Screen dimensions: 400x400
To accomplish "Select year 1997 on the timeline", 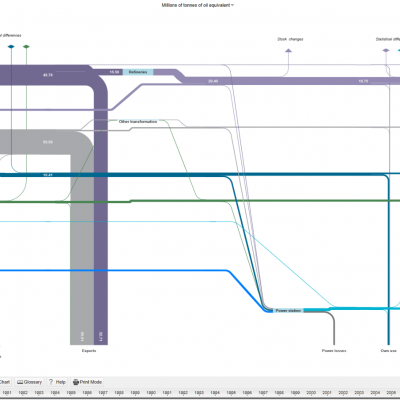I will click(x=263, y=393).
